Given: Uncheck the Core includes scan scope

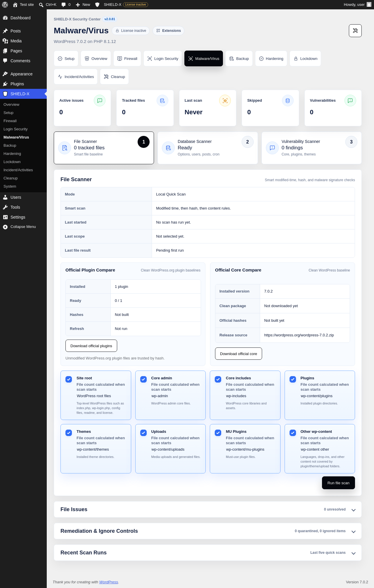Looking at the screenshot, I should [218, 379].
